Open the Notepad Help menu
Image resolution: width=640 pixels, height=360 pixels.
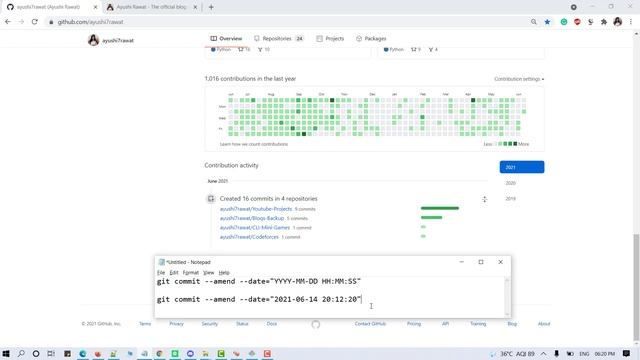click(224, 273)
